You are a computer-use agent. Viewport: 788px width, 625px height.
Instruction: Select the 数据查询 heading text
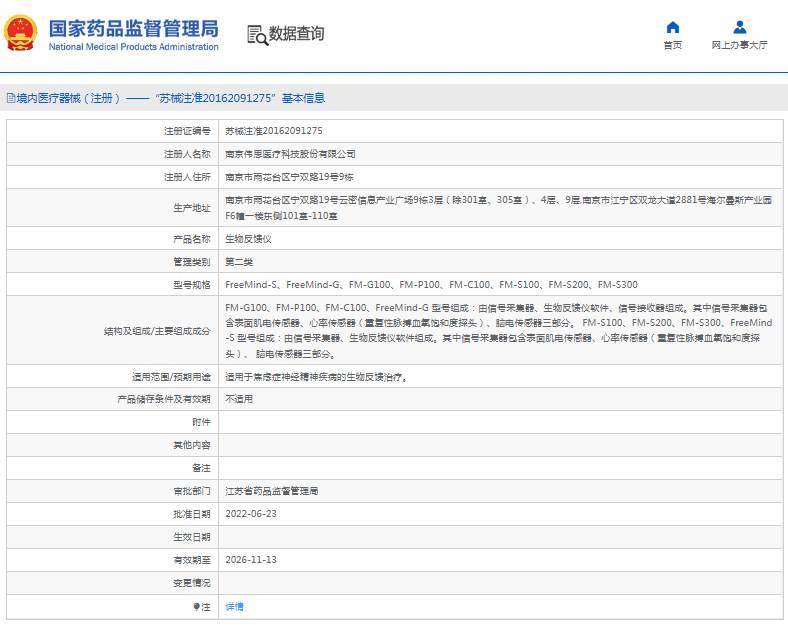[298, 34]
